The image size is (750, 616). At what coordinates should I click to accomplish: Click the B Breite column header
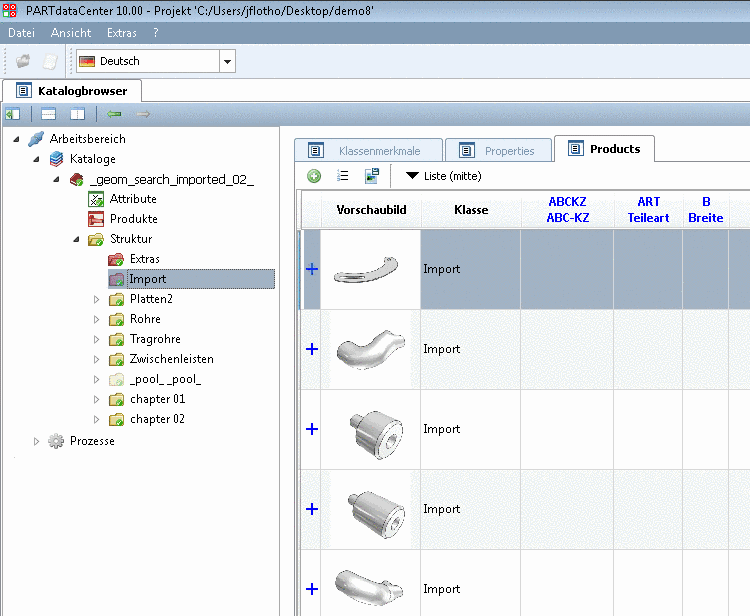[706, 209]
